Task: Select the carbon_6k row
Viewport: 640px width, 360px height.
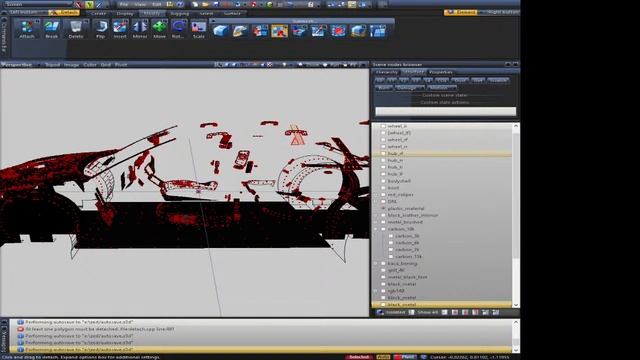Action: (x=442, y=242)
